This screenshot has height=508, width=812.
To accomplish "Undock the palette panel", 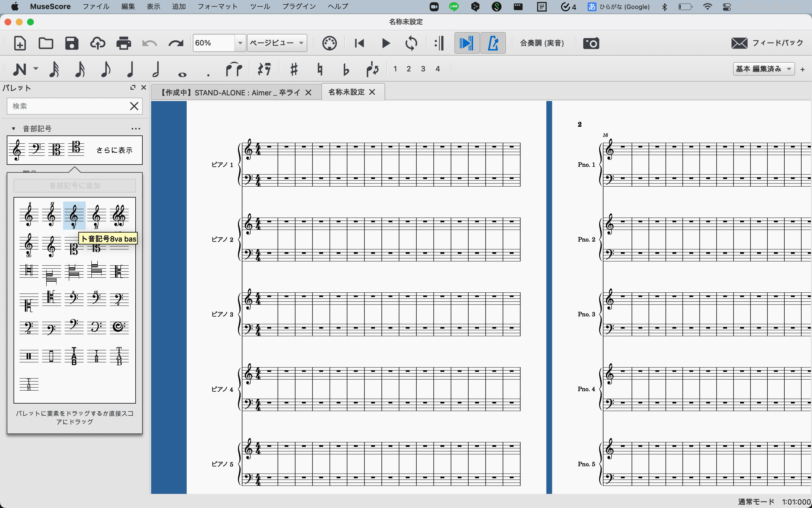I will click(133, 87).
